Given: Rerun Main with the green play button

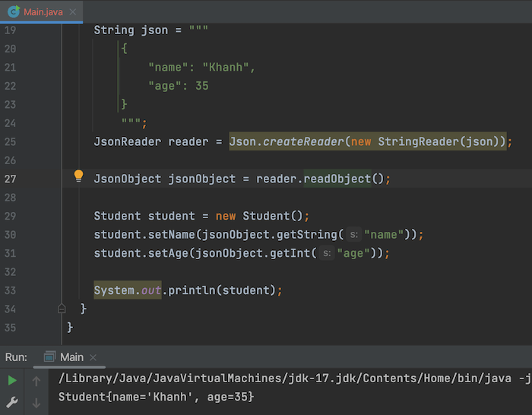Looking at the screenshot, I should 12,380.
